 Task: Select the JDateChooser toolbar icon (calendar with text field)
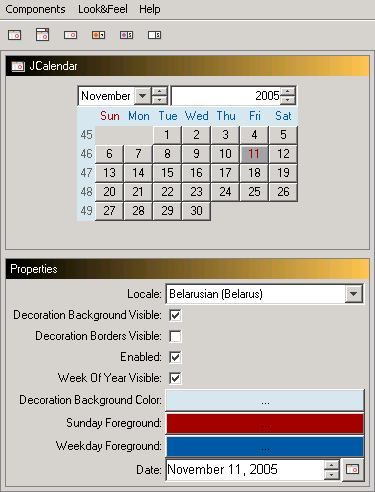pyautogui.click(x=43, y=35)
